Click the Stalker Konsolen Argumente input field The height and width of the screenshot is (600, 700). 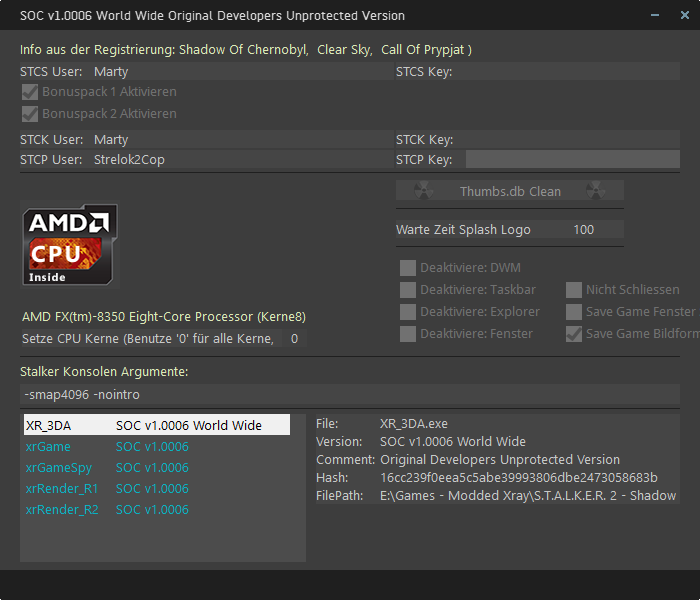pyautogui.click(x=350, y=395)
